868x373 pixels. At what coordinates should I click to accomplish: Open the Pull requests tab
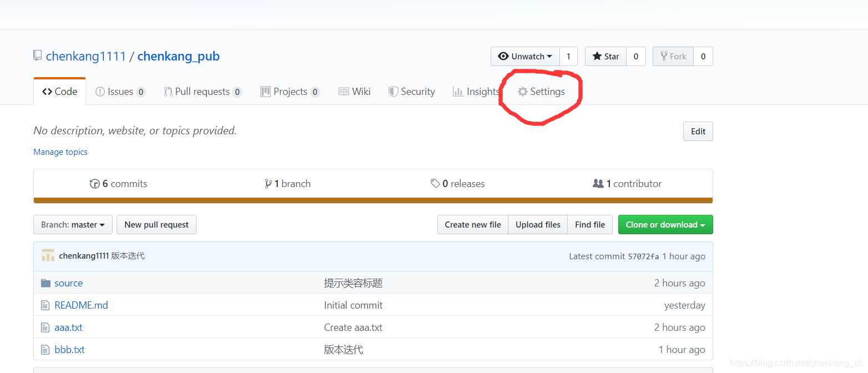pyautogui.click(x=203, y=92)
